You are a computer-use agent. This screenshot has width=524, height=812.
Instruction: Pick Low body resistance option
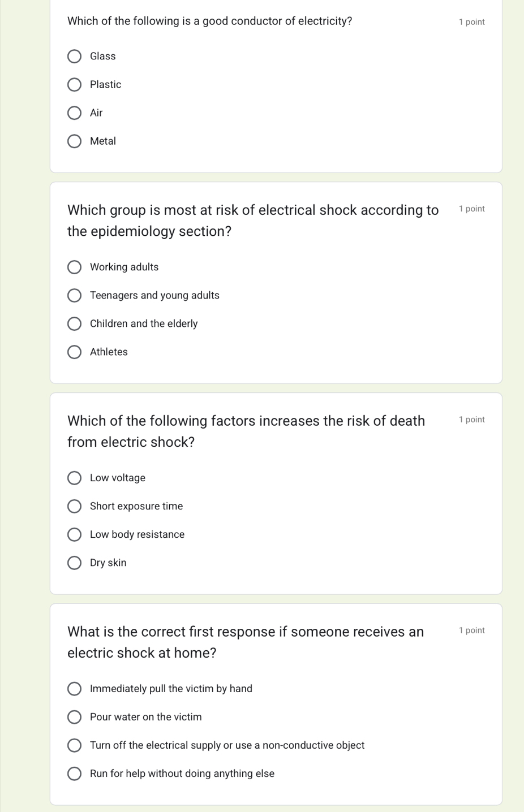click(75, 535)
